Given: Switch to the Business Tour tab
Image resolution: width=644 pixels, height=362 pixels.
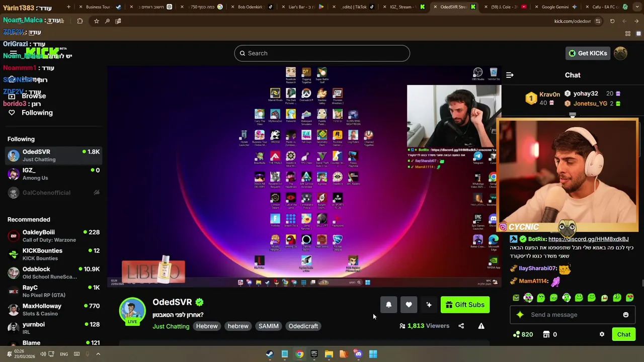Looking at the screenshot, I should (101, 7).
